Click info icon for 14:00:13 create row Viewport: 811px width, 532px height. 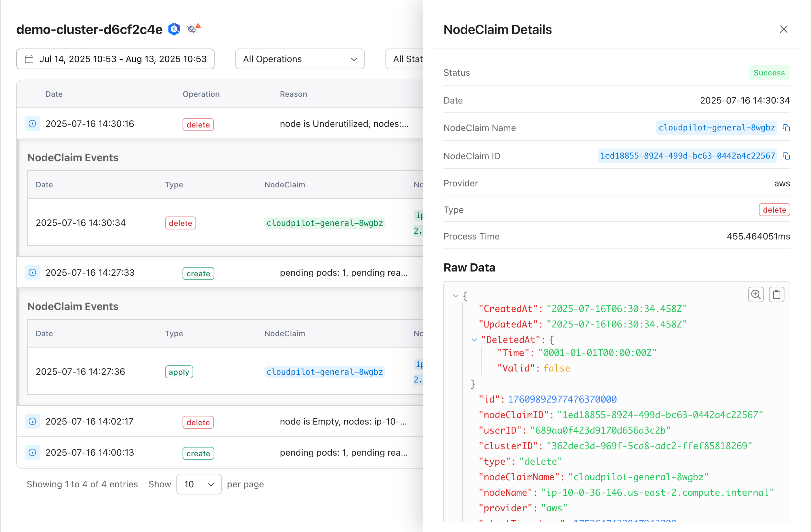32,453
